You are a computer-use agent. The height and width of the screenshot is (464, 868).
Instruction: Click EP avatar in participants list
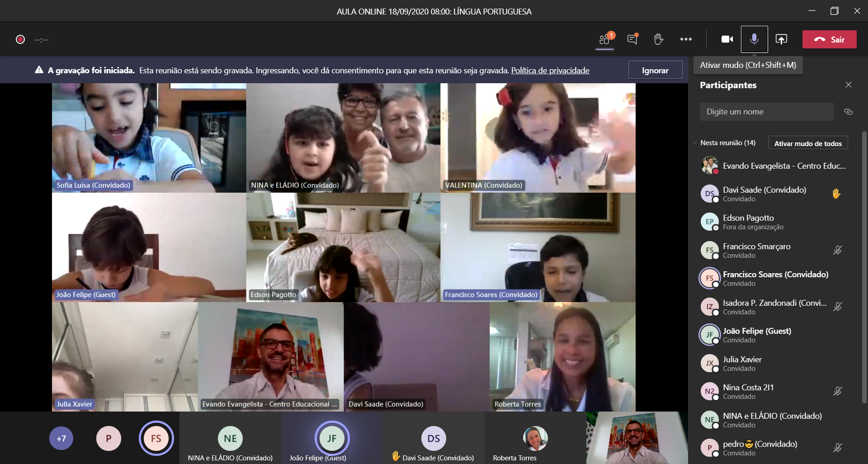click(x=710, y=222)
